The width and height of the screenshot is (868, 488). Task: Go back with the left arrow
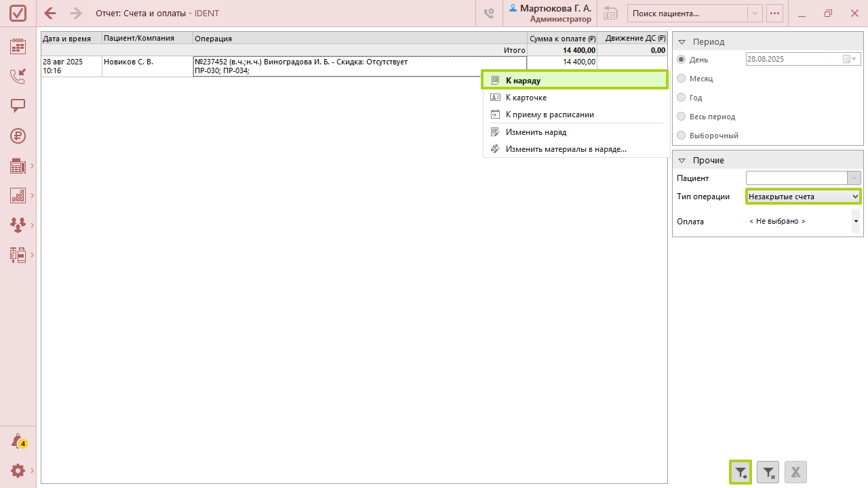tap(50, 14)
